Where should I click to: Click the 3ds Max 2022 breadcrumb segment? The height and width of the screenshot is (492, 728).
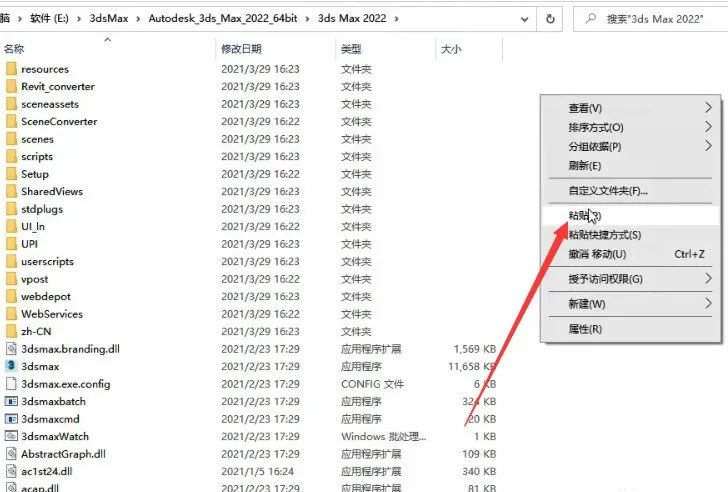(352, 19)
